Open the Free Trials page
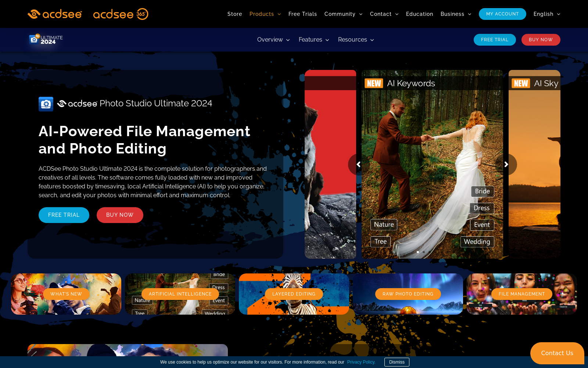The width and height of the screenshot is (588, 368). tap(302, 14)
